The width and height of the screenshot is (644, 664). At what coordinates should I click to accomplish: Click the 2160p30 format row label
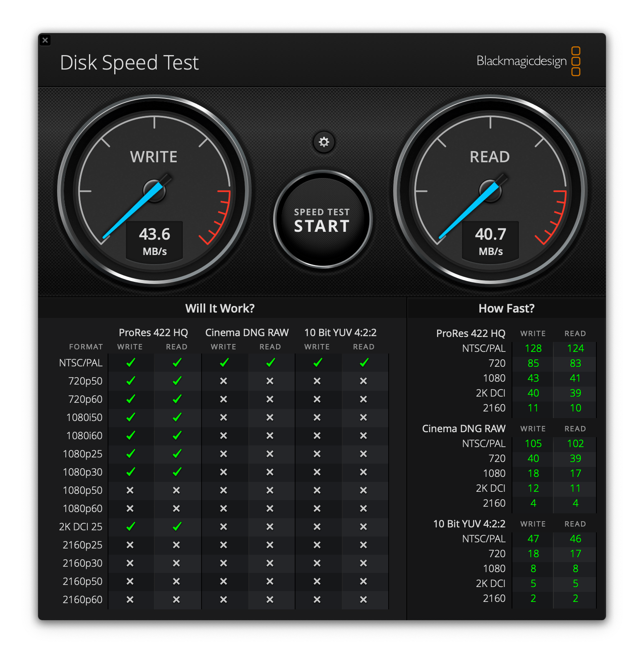[82, 563]
